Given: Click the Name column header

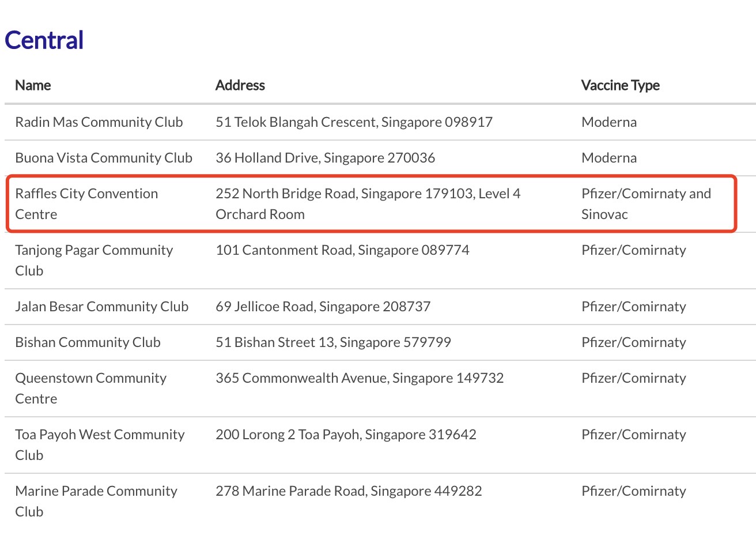Looking at the screenshot, I should 33,85.
